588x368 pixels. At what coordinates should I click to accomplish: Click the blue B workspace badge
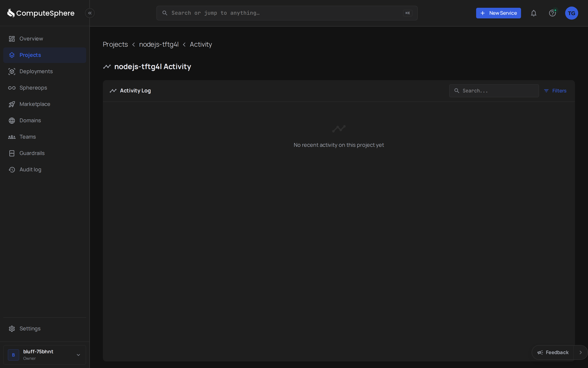tap(13, 355)
